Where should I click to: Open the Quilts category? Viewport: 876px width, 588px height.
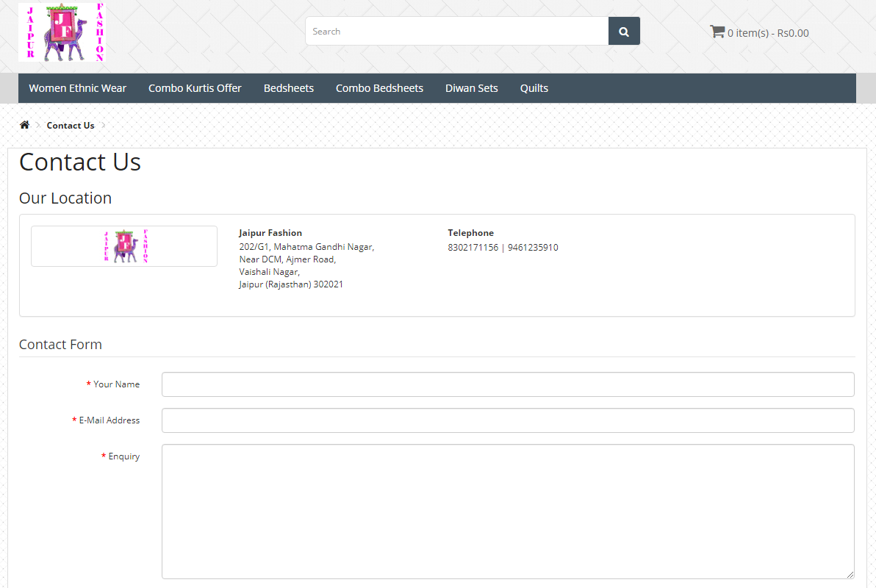click(x=534, y=88)
